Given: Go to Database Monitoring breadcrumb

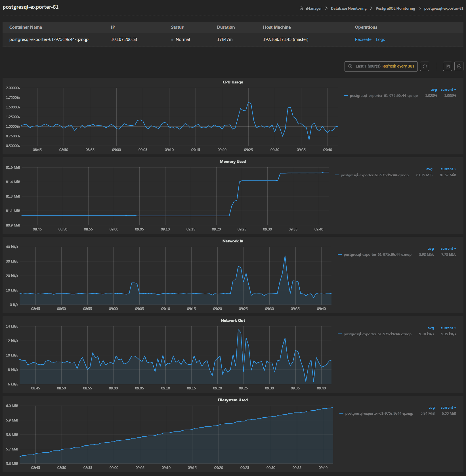Looking at the screenshot, I should (349, 9).
